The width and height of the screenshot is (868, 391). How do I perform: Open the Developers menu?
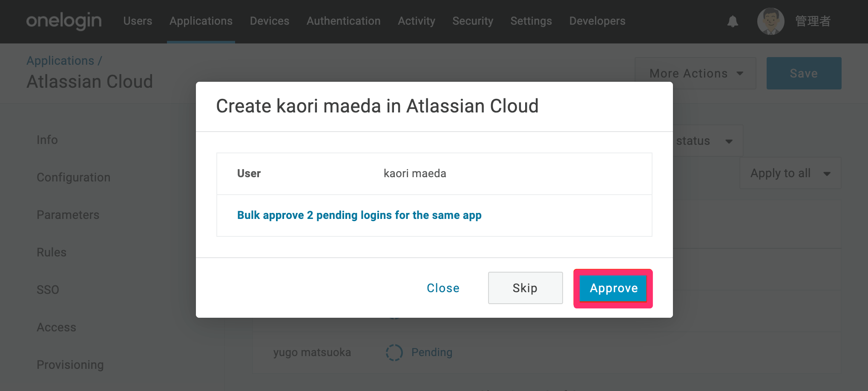[x=597, y=21]
